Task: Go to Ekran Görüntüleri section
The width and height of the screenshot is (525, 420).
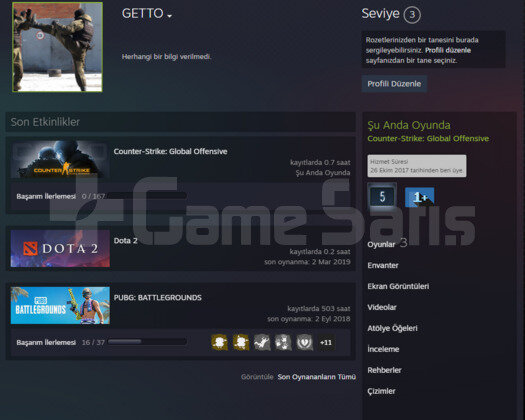Action: click(398, 286)
